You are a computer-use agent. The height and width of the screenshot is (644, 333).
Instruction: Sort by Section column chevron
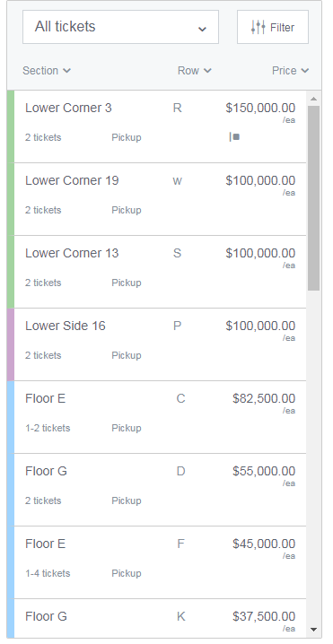click(x=66, y=71)
